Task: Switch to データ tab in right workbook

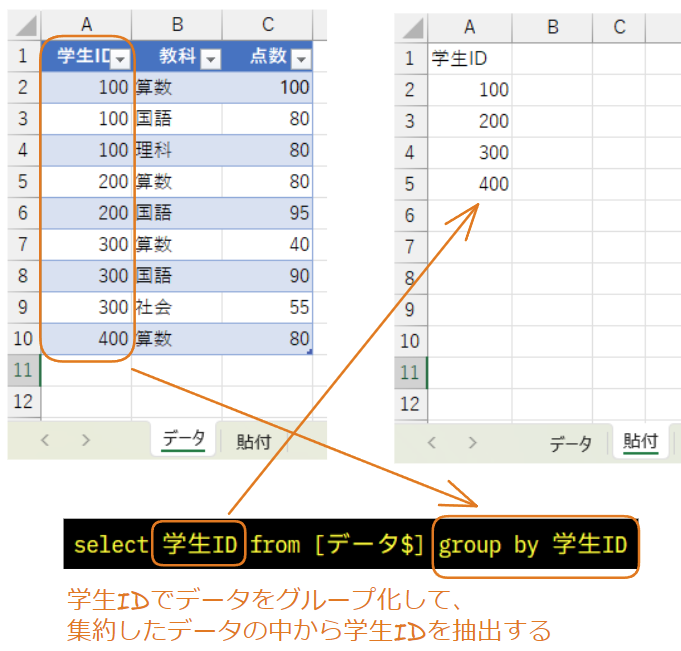Action: click(x=570, y=443)
